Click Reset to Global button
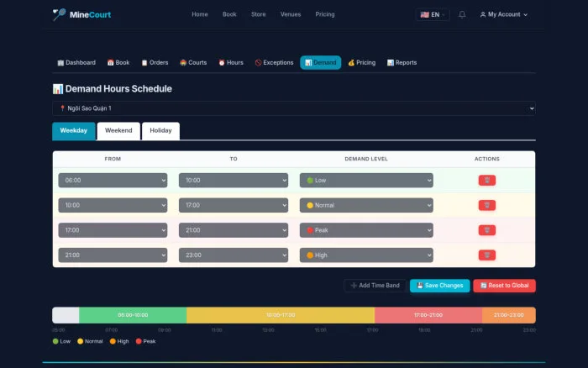 [x=504, y=286]
